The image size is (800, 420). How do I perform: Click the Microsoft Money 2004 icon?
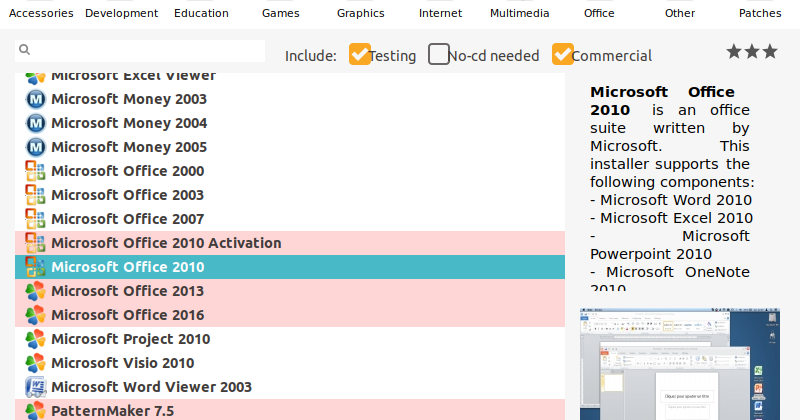click(x=36, y=123)
